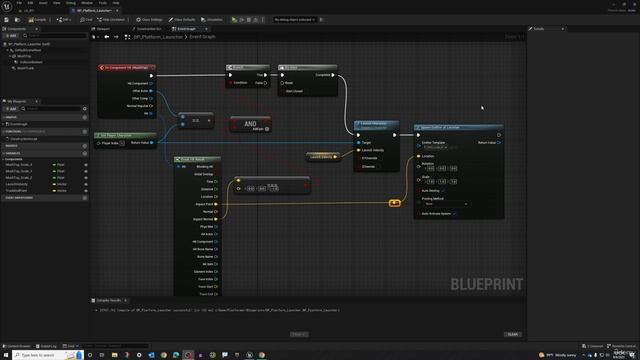Open the Content Drawer
640x360 pixels.
pyautogui.click(x=16, y=346)
